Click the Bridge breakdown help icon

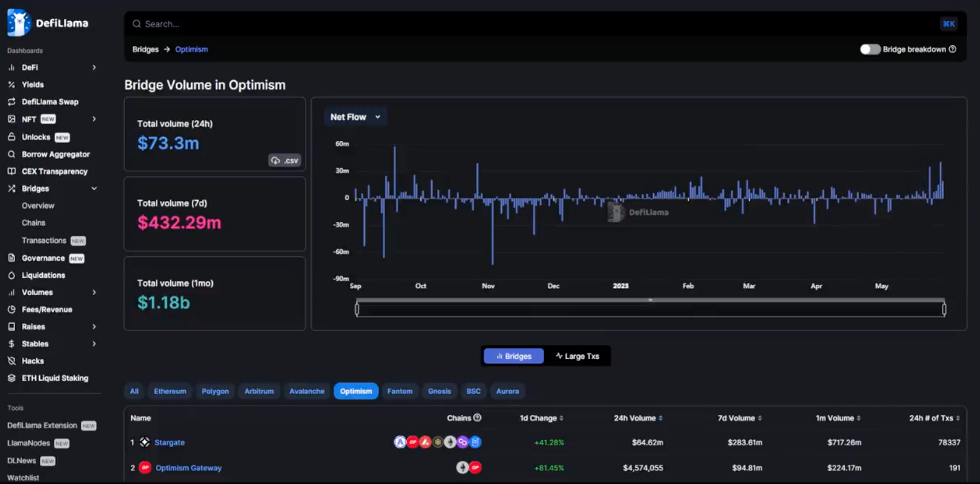click(952, 49)
